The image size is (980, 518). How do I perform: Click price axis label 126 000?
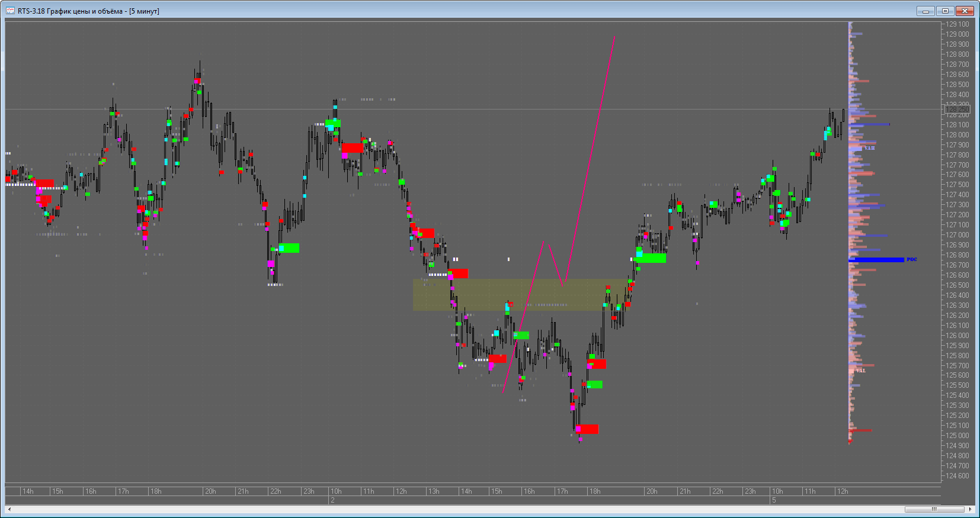click(x=957, y=336)
